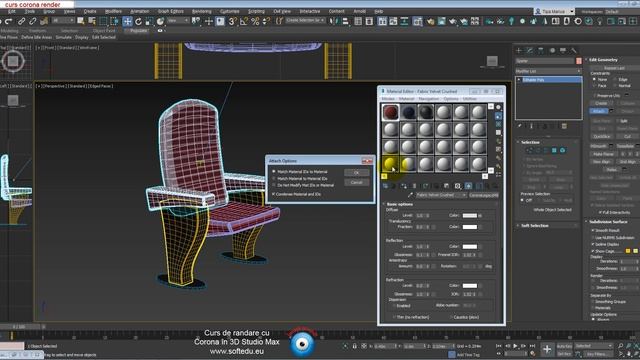This screenshot has height=360, width=640.
Task: Open reference coordinate system View dropdown
Action: pyautogui.click(x=178, y=20)
